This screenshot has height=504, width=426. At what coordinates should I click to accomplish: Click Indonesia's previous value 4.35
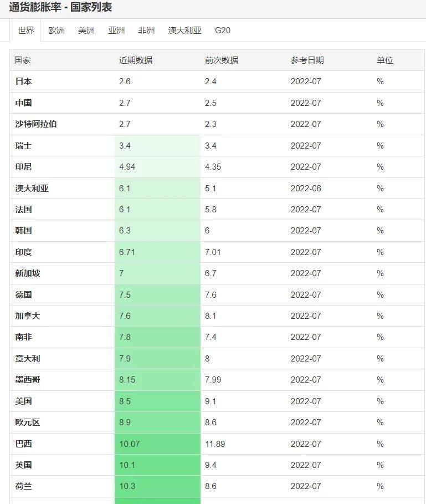click(213, 167)
